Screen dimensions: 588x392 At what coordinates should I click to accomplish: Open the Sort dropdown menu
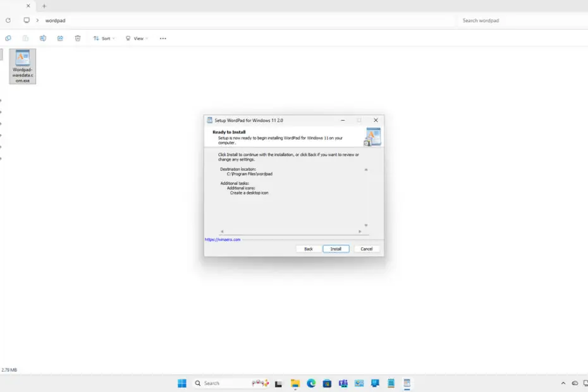(x=104, y=38)
